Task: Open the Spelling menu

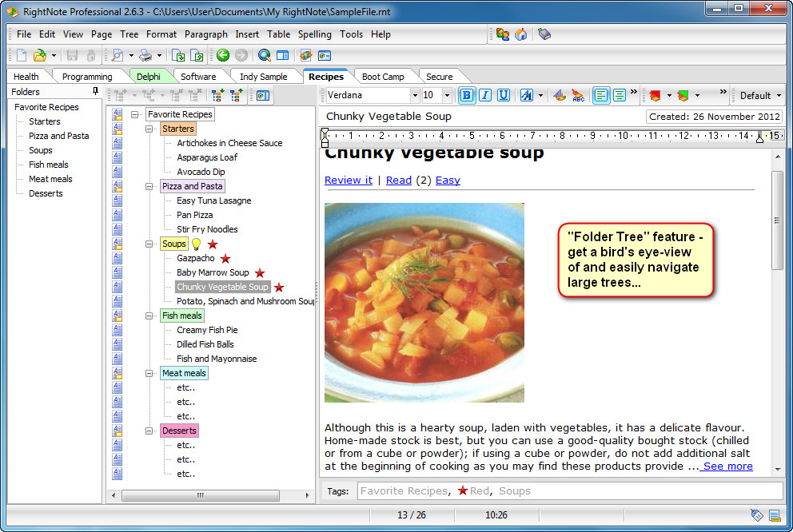Action: point(315,34)
